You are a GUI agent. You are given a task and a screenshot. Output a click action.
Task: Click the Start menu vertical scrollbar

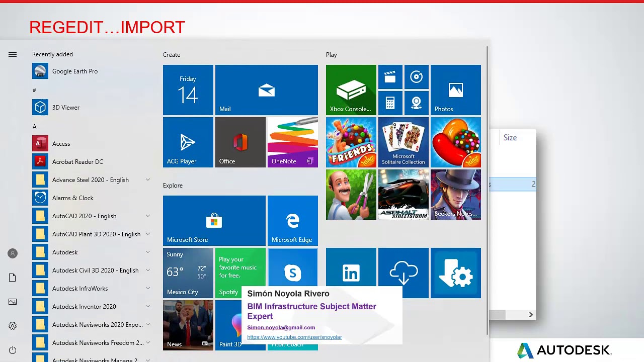tap(487, 190)
